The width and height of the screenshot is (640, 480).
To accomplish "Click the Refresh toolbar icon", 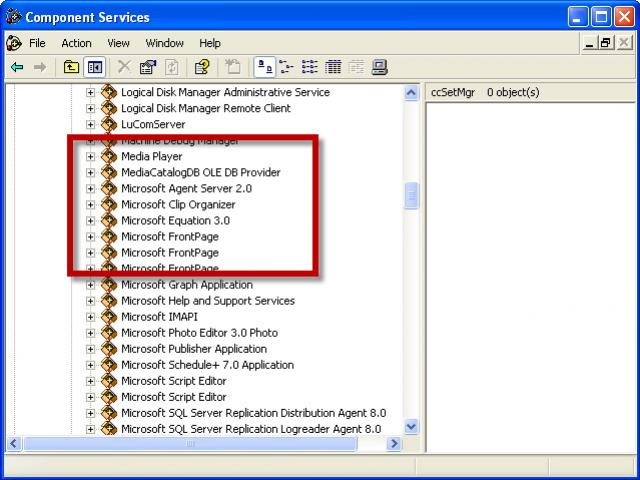I will 171,67.
